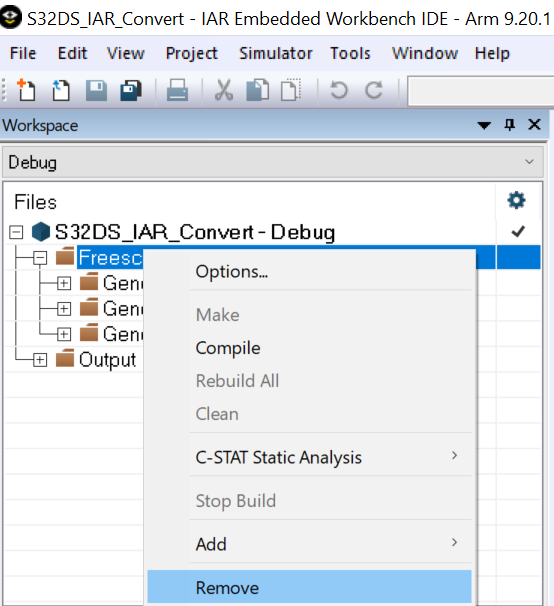Click the Make context menu entry
554x606 pixels.
coord(309,315)
